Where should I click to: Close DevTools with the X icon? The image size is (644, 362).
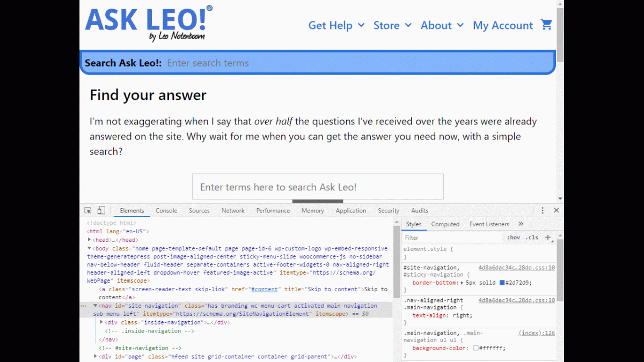tap(556, 210)
